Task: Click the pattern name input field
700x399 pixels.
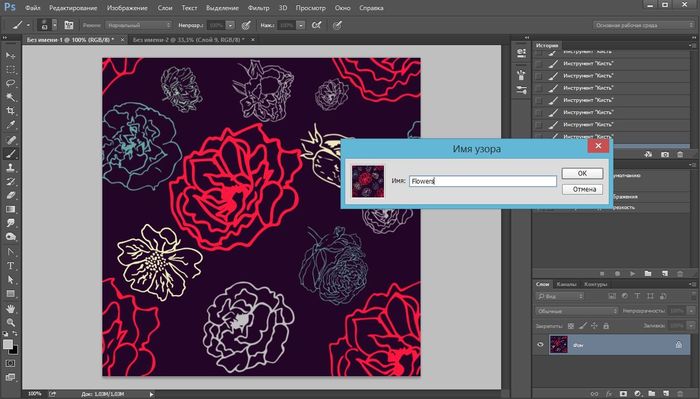Action: [x=483, y=181]
